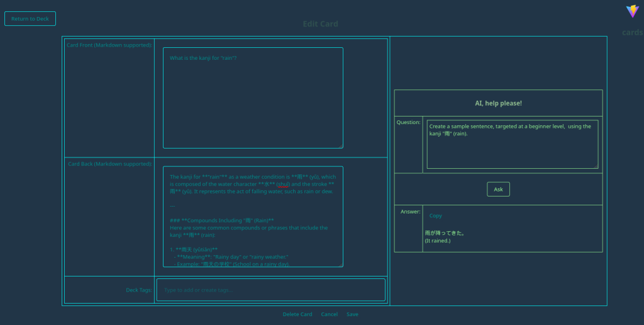Viewport: 644px width, 325px height.
Task: Grab the Question box resize handle
Action: [x=596, y=166]
